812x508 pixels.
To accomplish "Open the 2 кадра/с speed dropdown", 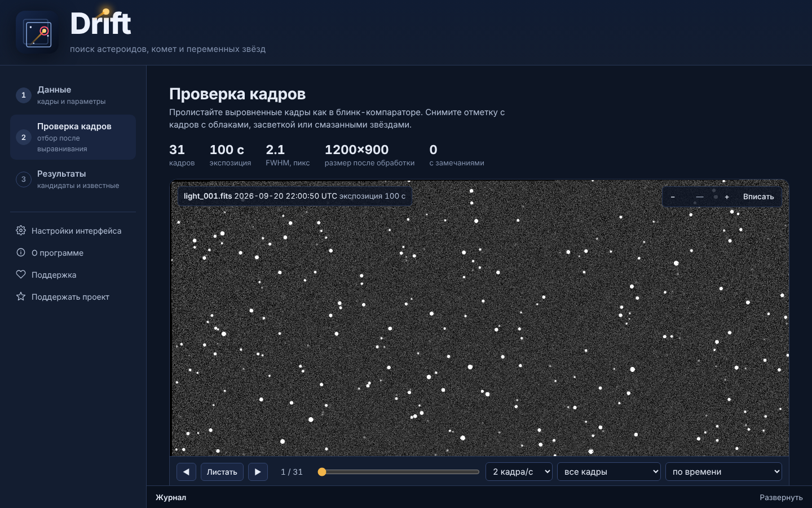I will (x=519, y=472).
